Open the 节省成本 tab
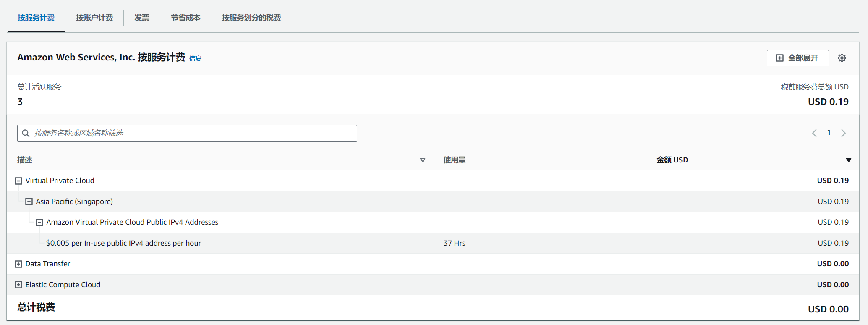Screen dimensions: 868x325 tap(186, 18)
